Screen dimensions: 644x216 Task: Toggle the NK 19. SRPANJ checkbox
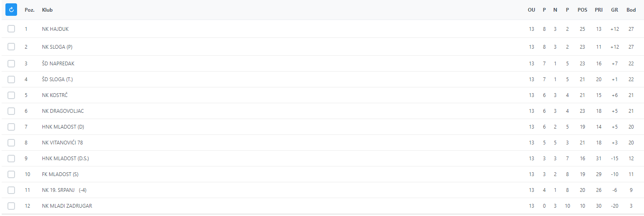point(11,190)
